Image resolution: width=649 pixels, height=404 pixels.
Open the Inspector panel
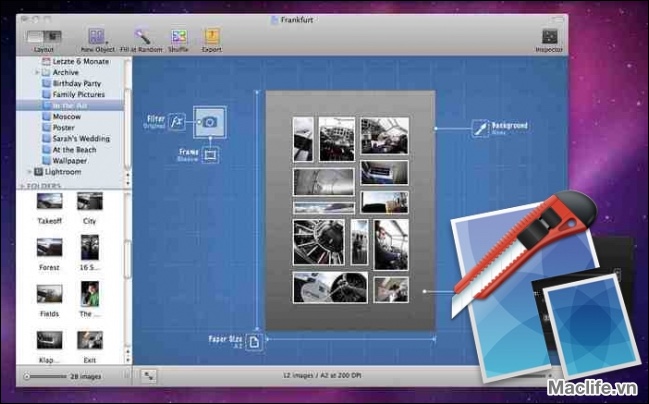coord(549,36)
